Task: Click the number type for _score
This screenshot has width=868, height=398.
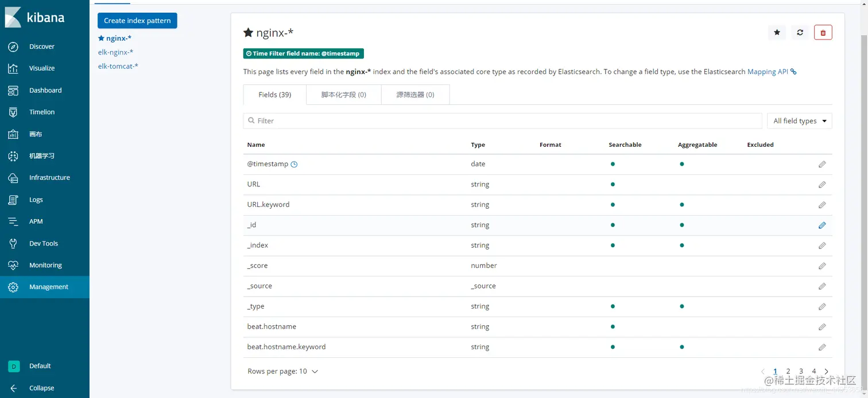Action: (483, 266)
